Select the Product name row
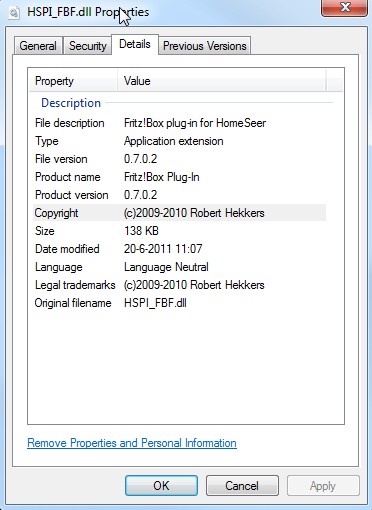Viewport: 372px width, 510px height. 179,177
